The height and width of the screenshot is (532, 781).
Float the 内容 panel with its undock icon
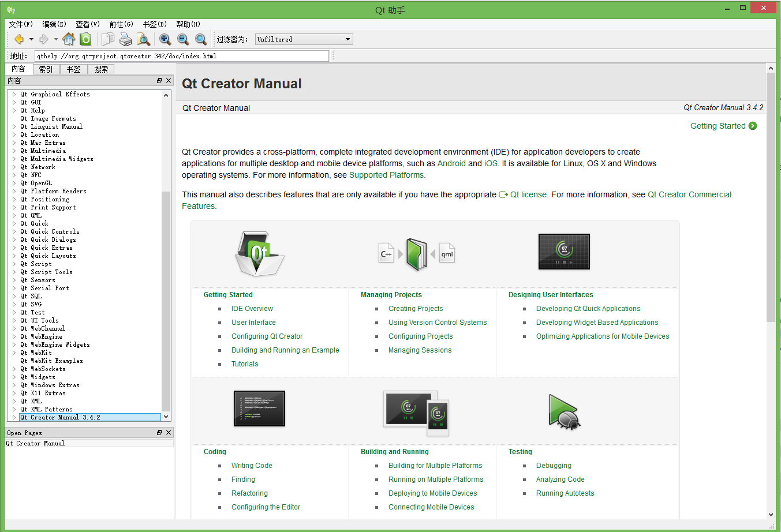click(x=159, y=81)
